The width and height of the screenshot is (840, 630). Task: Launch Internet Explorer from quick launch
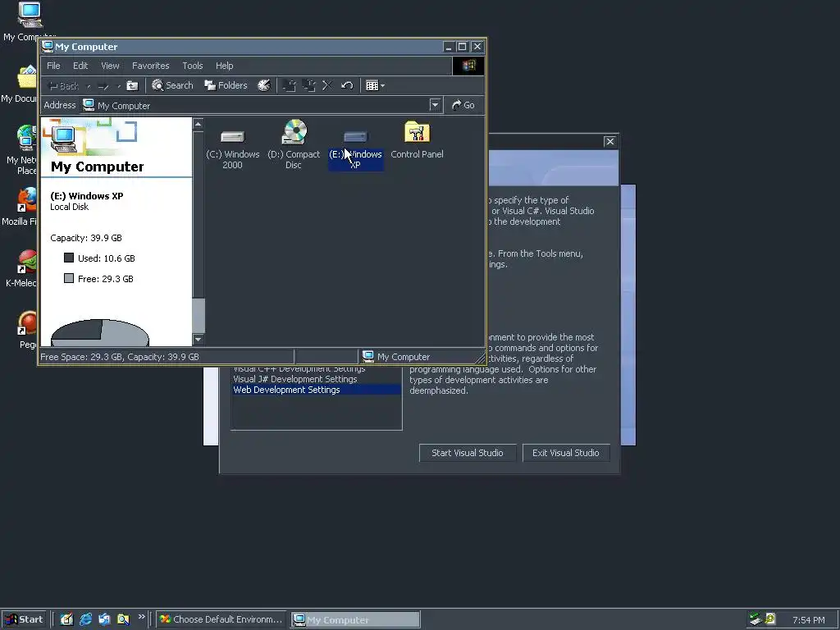[x=85, y=619]
